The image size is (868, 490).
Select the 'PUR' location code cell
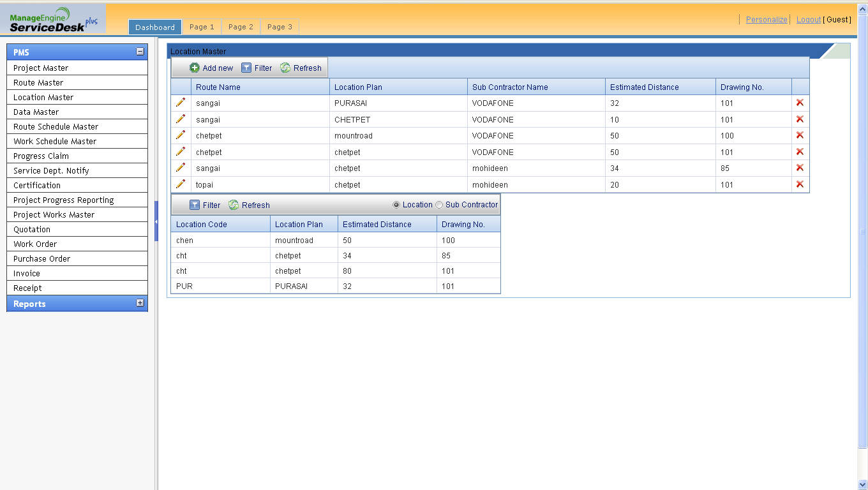click(x=221, y=286)
